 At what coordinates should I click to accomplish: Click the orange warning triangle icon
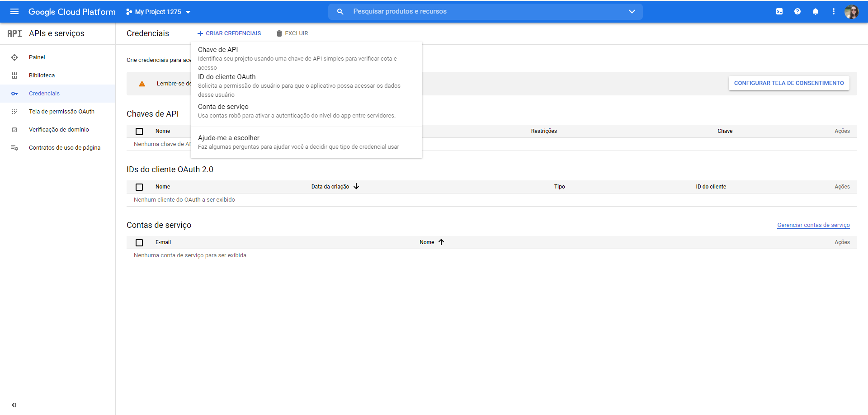coord(142,84)
